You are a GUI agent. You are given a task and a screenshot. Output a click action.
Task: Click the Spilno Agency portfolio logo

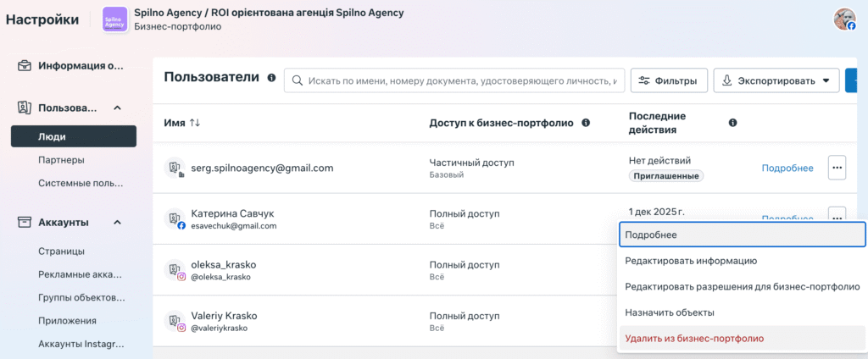click(x=114, y=19)
